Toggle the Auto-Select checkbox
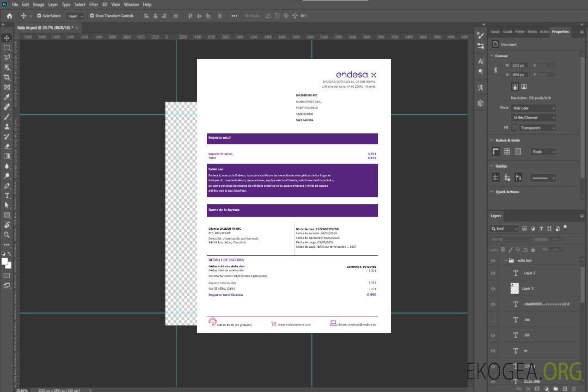 (x=39, y=16)
